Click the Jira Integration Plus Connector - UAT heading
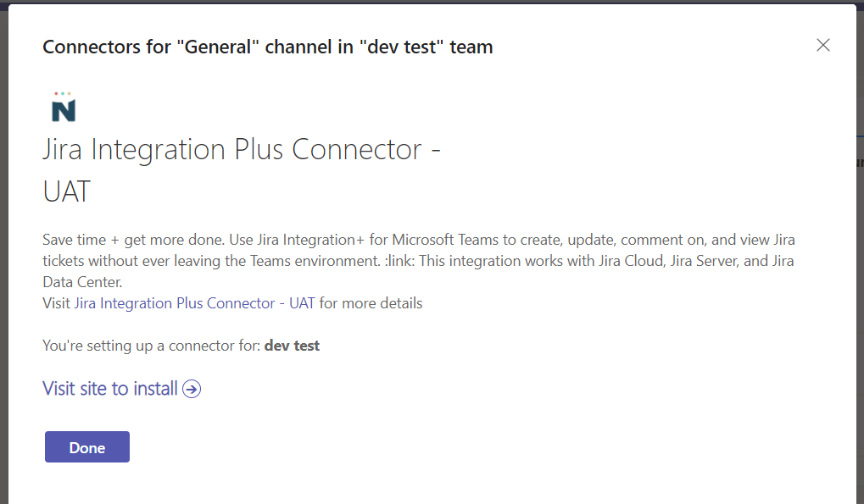This screenshot has width=864, height=504. [x=242, y=170]
